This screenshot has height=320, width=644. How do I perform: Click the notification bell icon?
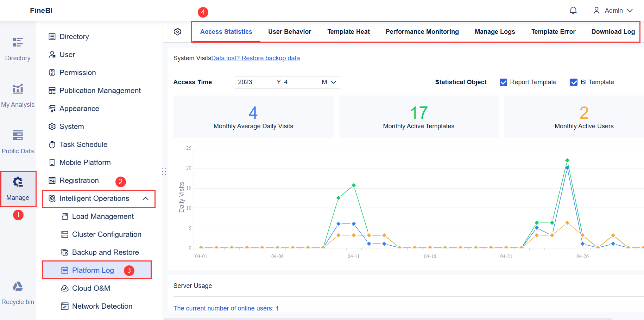coord(573,11)
